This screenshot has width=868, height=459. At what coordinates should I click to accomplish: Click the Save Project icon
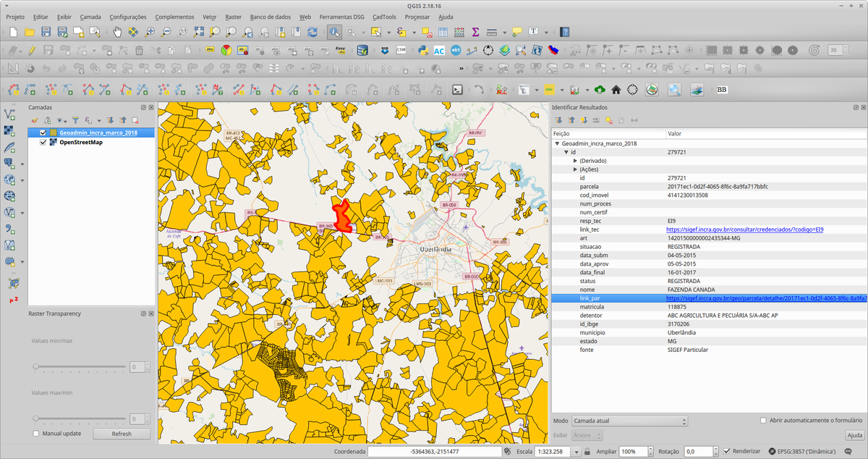point(46,32)
